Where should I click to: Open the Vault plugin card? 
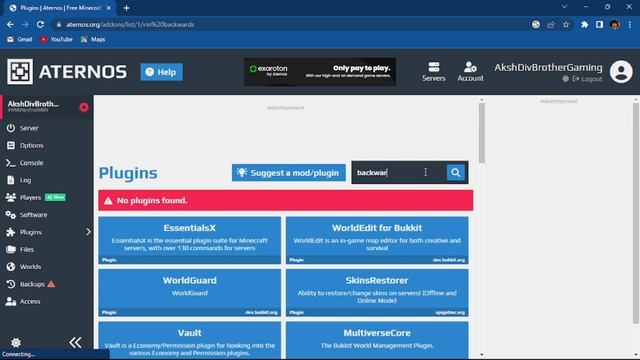click(x=189, y=341)
